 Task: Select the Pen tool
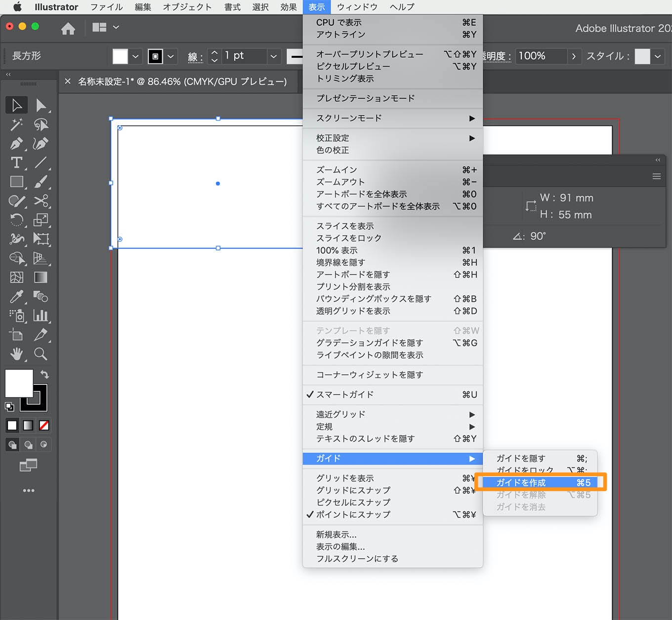(17, 144)
